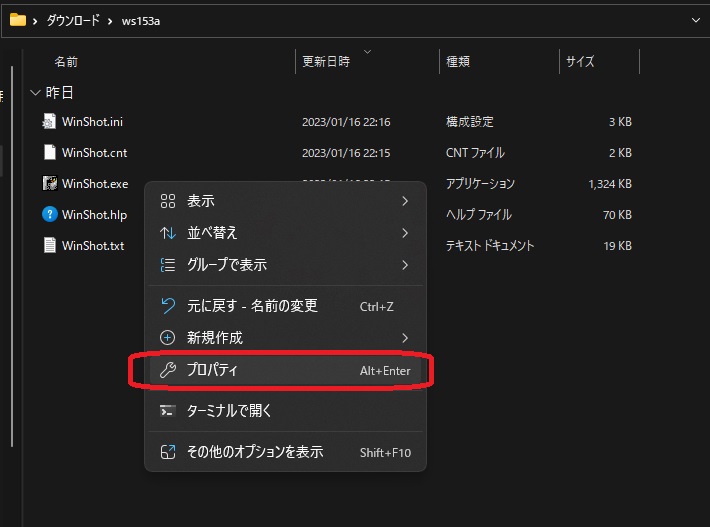Screen dimensions: 710x527
Task: Select プロパティ from the context menu
Action: coord(285,370)
